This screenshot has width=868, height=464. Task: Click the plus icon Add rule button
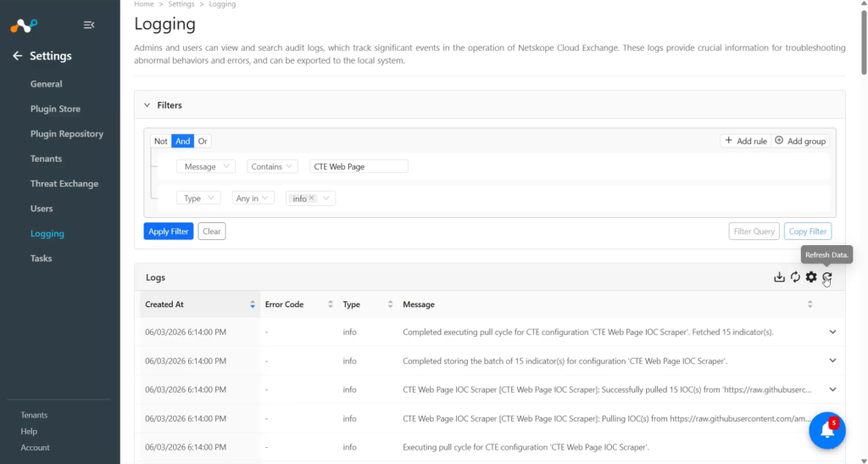746,141
